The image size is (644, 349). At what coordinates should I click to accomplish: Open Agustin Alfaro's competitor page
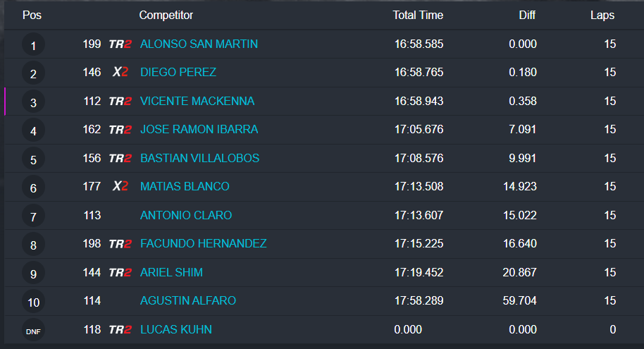pos(188,301)
